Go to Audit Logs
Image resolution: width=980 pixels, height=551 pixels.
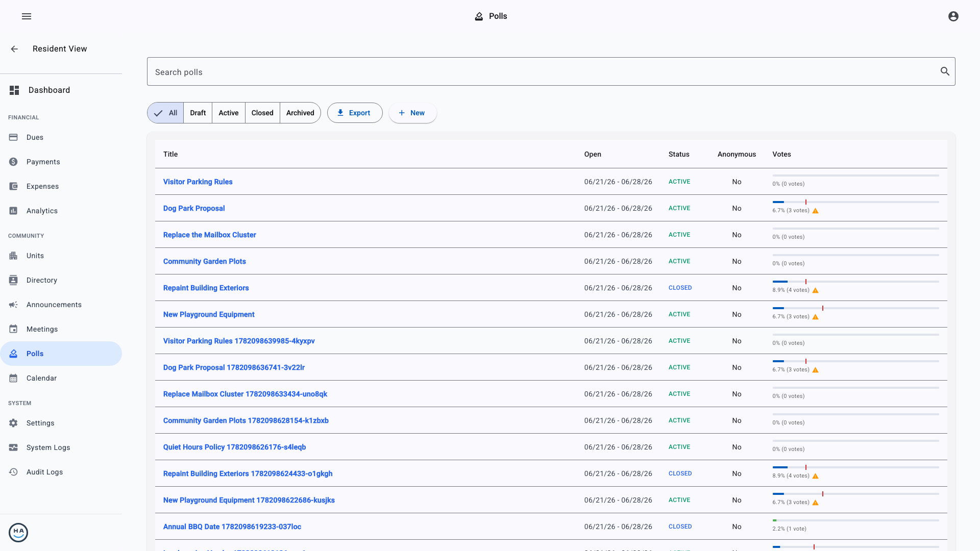pyautogui.click(x=61, y=472)
